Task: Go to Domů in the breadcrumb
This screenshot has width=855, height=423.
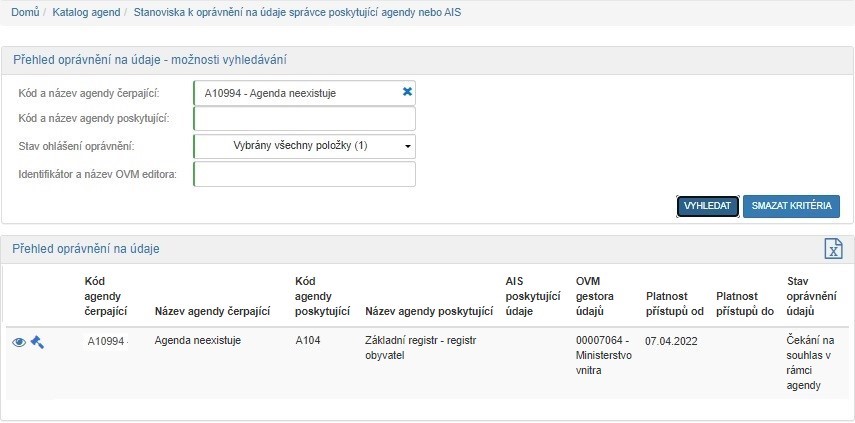Action: (x=25, y=13)
